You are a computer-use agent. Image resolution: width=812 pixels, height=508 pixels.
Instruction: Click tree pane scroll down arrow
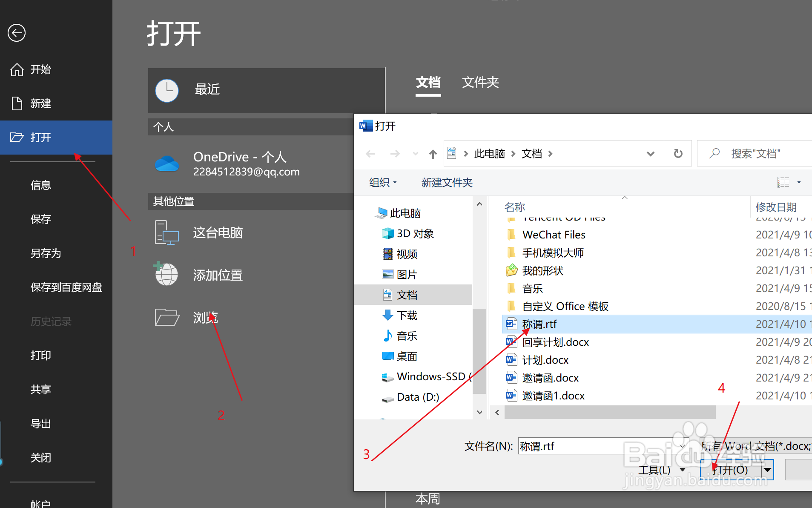point(479,412)
